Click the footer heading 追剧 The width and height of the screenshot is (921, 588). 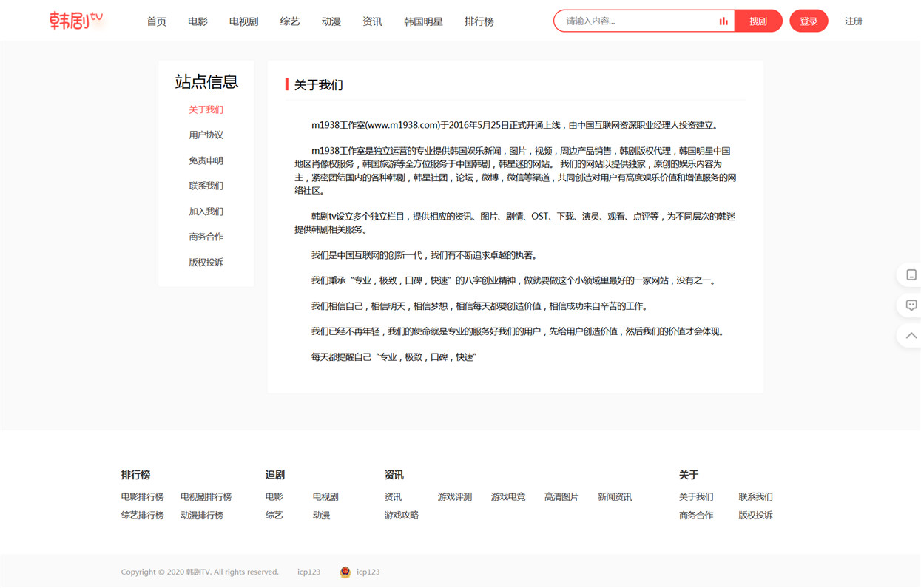[x=275, y=475]
